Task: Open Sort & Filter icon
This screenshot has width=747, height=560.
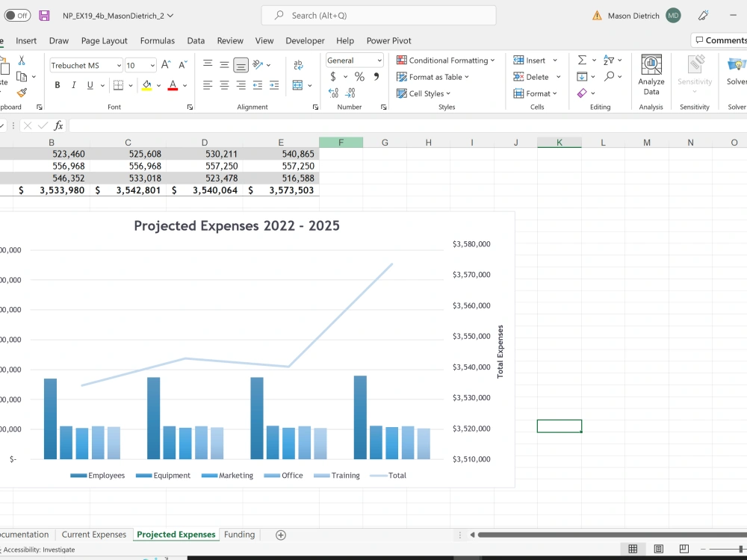Action: [x=609, y=60]
